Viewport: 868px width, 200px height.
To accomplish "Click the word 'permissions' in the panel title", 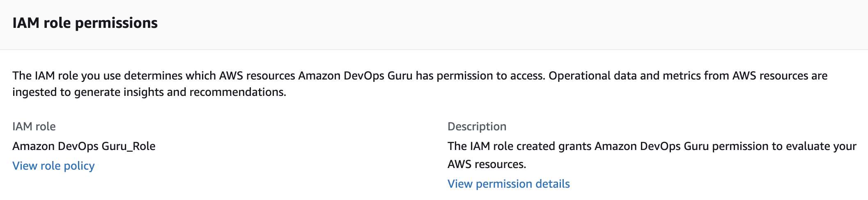I will click(116, 23).
